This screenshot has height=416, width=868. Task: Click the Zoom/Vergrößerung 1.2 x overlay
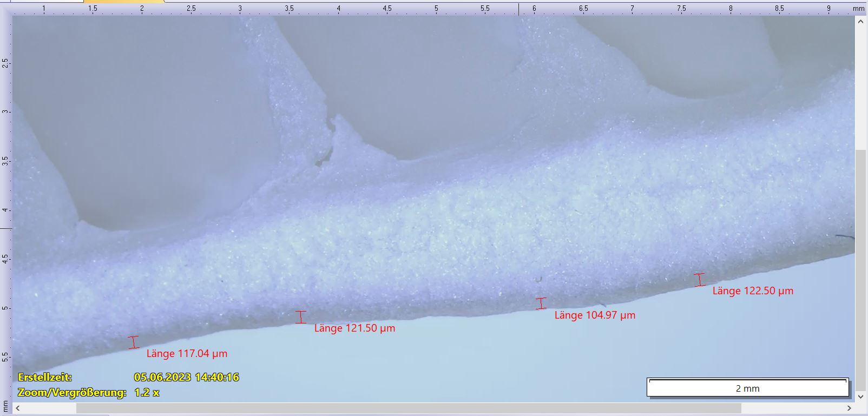coord(89,393)
